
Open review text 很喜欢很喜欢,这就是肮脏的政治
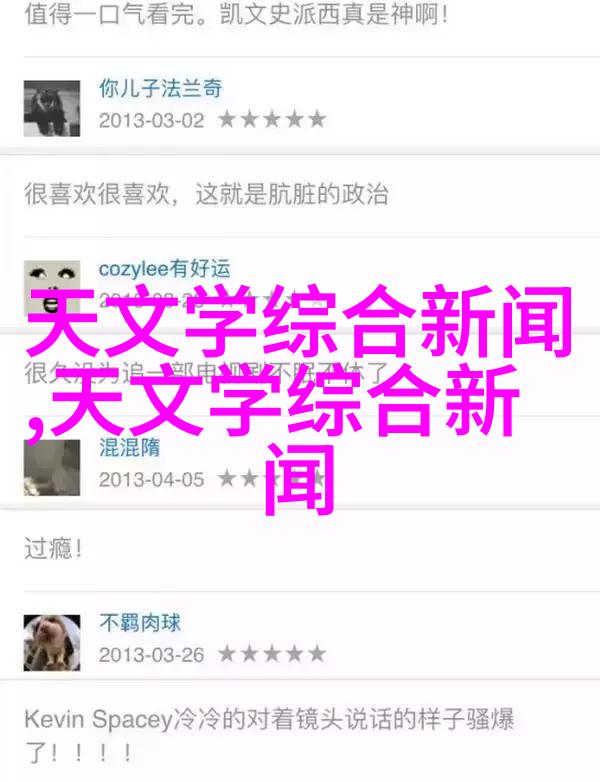(x=206, y=194)
